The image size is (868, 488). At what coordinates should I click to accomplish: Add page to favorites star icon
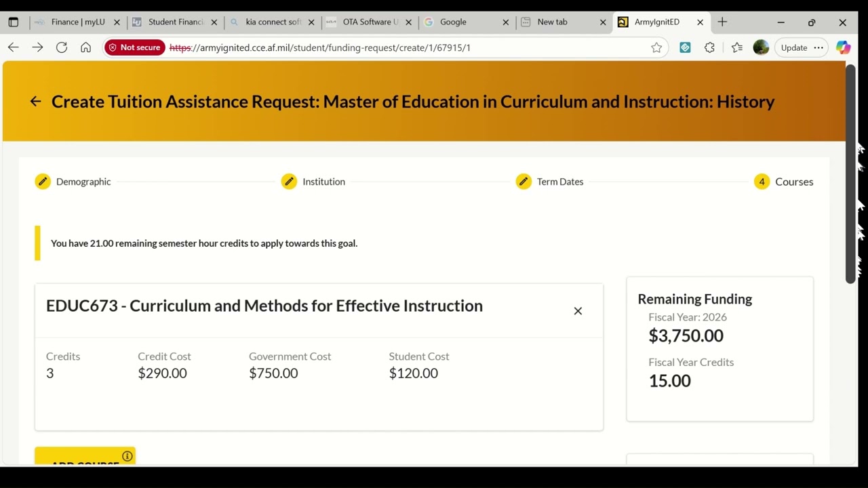click(x=656, y=47)
